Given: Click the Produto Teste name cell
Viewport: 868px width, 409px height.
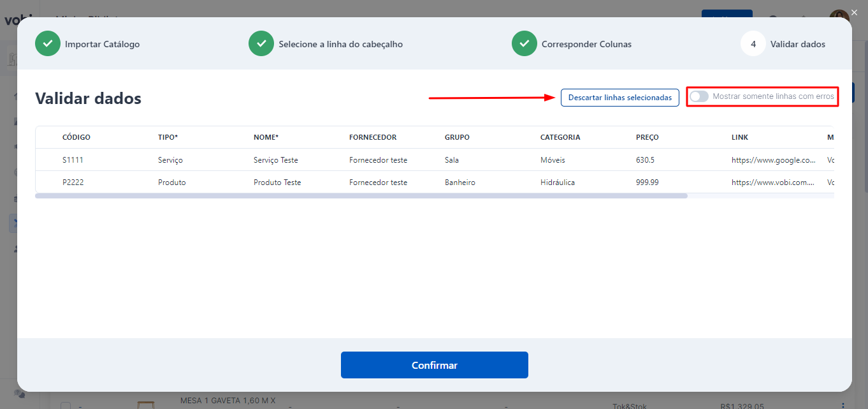Looking at the screenshot, I should [277, 182].
